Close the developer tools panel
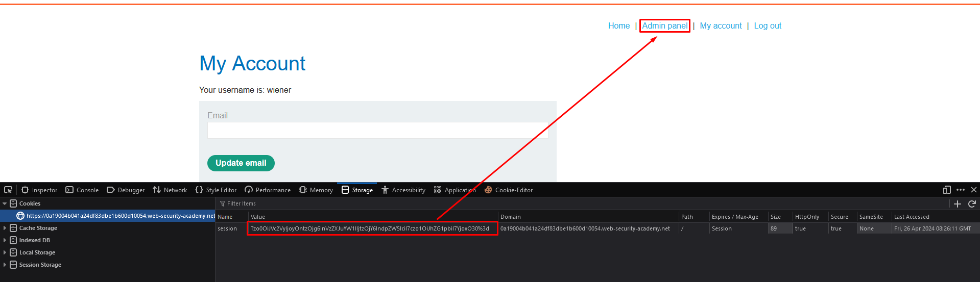Viewport: 980px width, 282px height. pyautogui.click(x=974, y=190)
